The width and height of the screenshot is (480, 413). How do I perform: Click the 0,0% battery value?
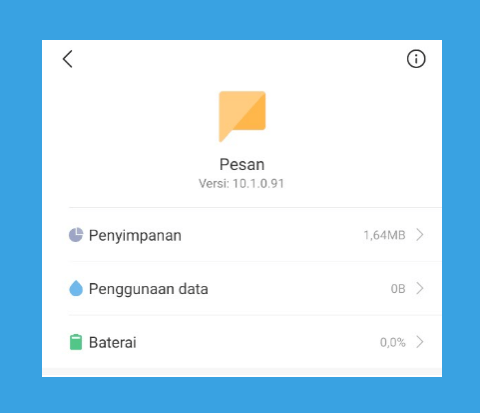point(393,342)
